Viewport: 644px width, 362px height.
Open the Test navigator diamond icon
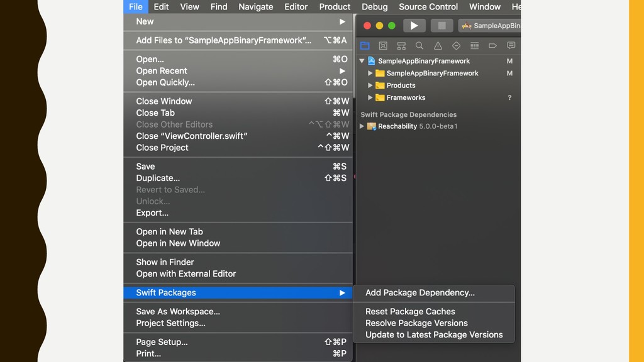[x=456, y=45]
